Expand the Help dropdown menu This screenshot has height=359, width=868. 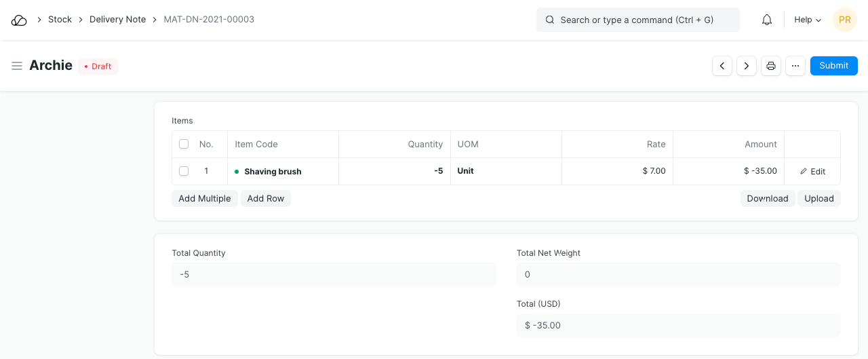point(808,20)
